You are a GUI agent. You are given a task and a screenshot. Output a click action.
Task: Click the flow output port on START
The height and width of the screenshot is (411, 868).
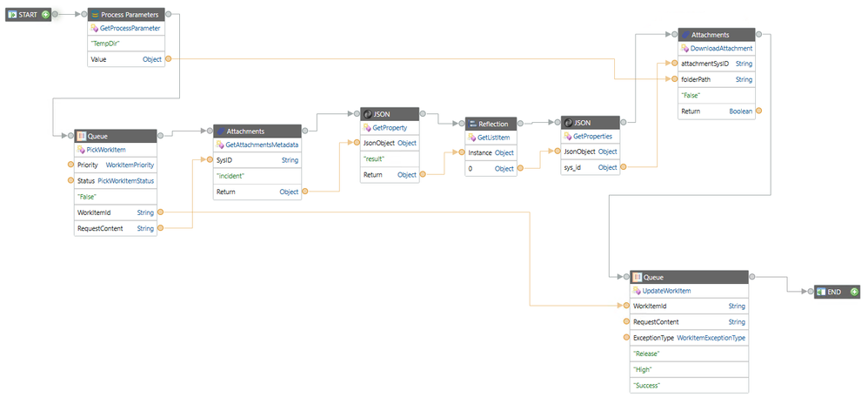(56, 15)
